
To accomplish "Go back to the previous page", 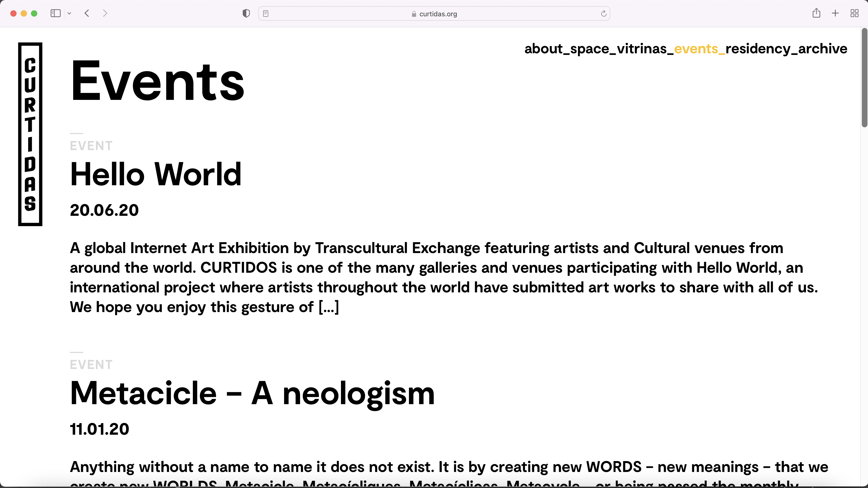I will [87, 13].
